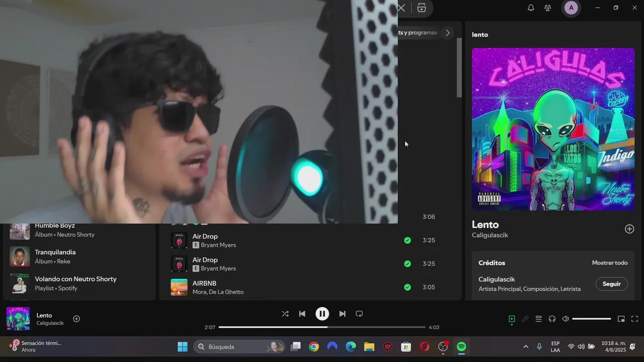644x362 pixels.
Task: Click the player bar Lento cover thumbnail
Action: [x=18, y=319]
